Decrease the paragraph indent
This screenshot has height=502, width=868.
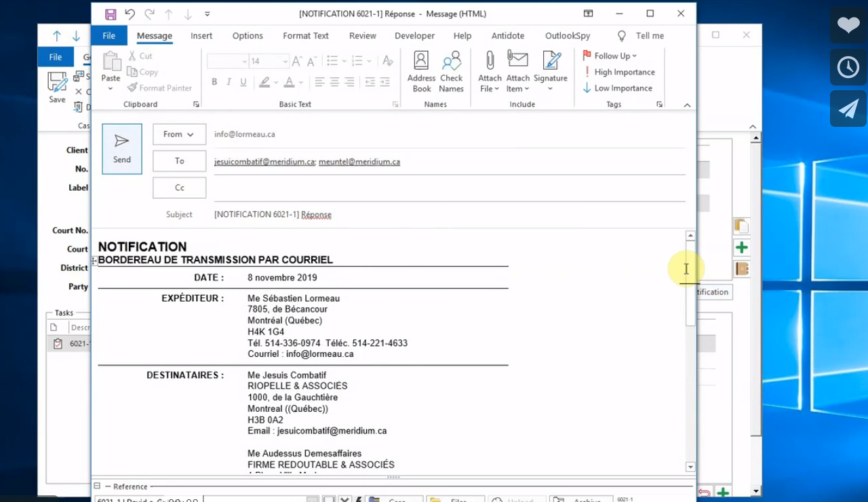(x=370, y=82)
